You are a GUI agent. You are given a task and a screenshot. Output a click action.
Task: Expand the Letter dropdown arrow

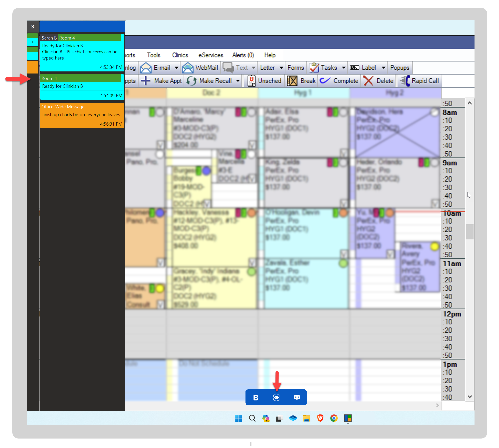coord(282,68)
